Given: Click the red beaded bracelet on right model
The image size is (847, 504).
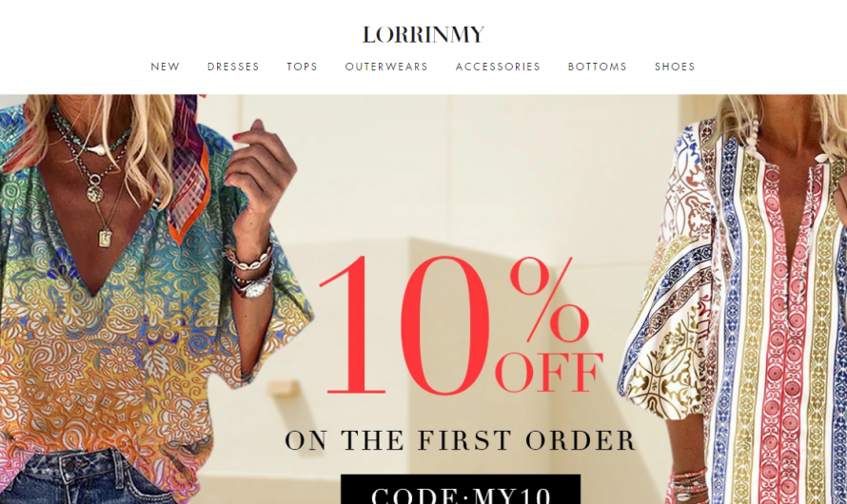Looking at the screenshot, I should pyautogui.click(x=690, y=482).
